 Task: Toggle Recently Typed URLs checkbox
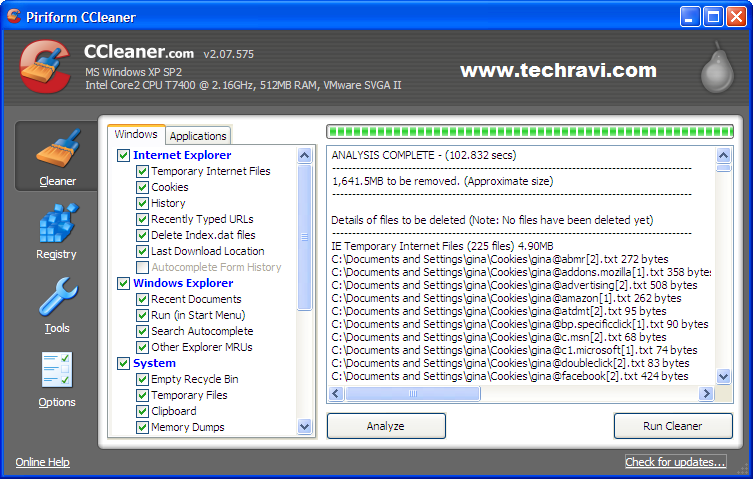click(x=142, y=220)
